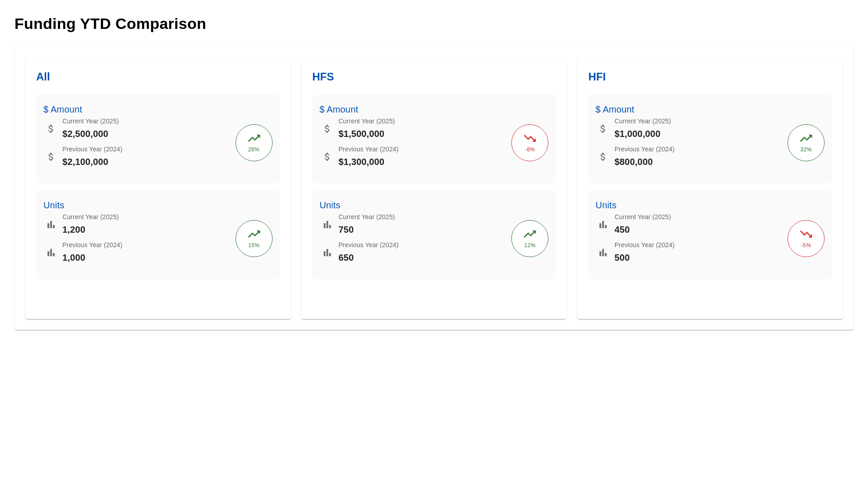
Task: Click dollar icon next to $1,300,000
Action: click(327, 157)
